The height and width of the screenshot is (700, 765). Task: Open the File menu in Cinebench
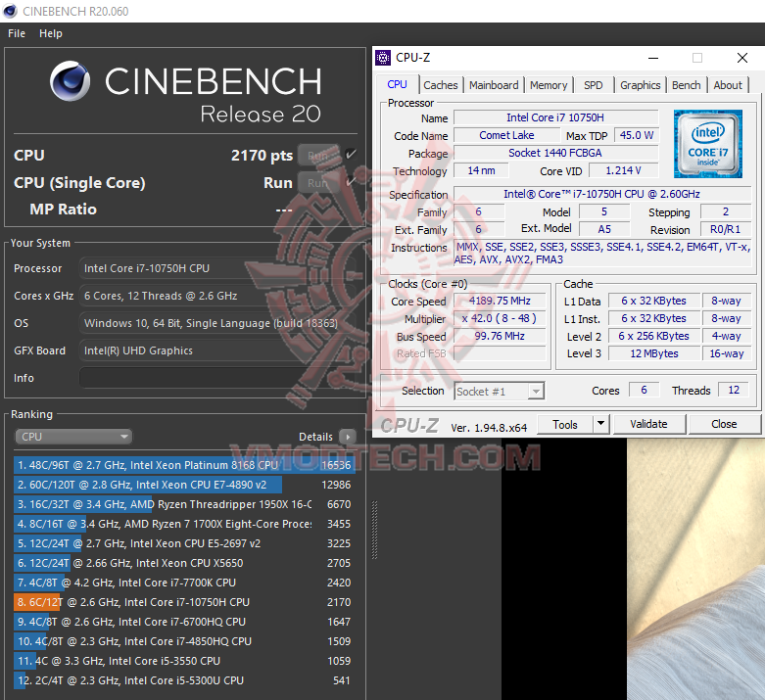pyautogui.click(x=17, y=33)
